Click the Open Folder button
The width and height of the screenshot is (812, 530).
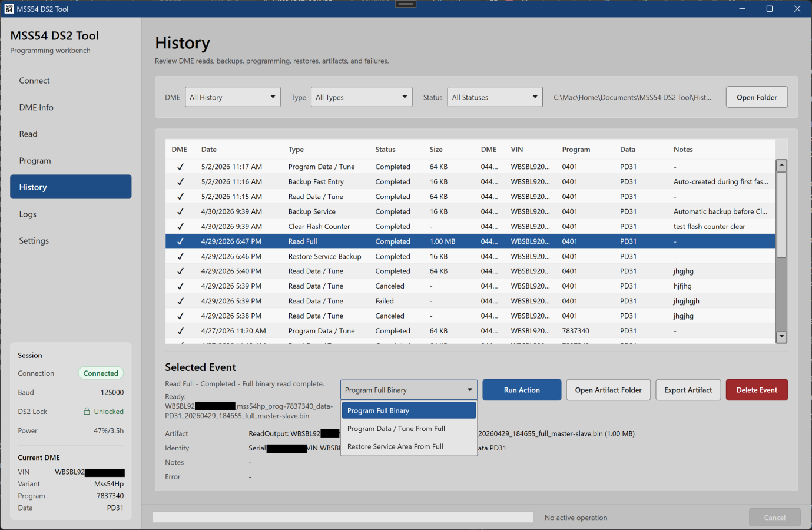(757, 97)
